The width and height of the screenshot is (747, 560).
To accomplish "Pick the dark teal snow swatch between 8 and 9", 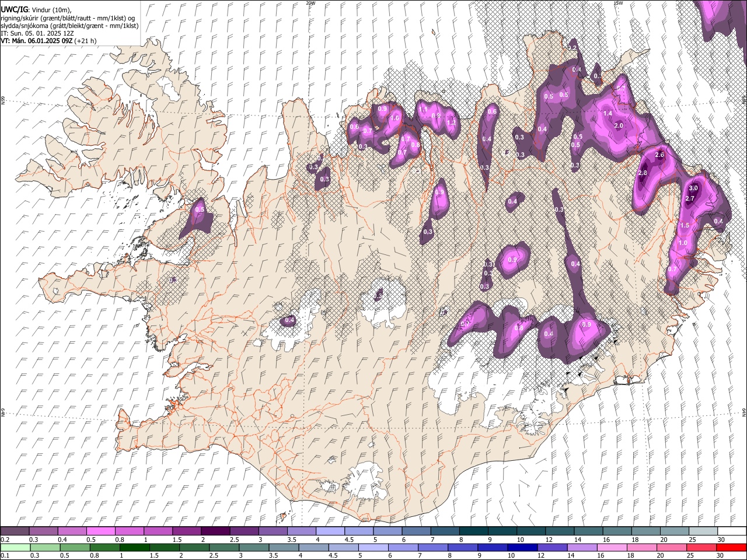I will click(x=473, y=531).
